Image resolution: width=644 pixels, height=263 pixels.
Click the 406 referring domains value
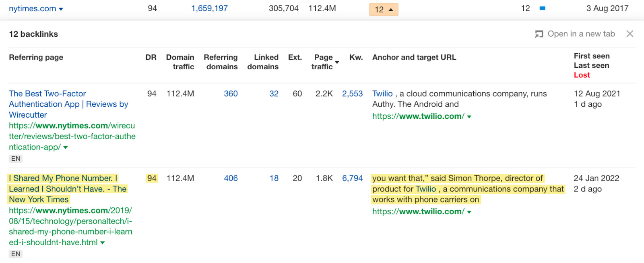(231, 178)
